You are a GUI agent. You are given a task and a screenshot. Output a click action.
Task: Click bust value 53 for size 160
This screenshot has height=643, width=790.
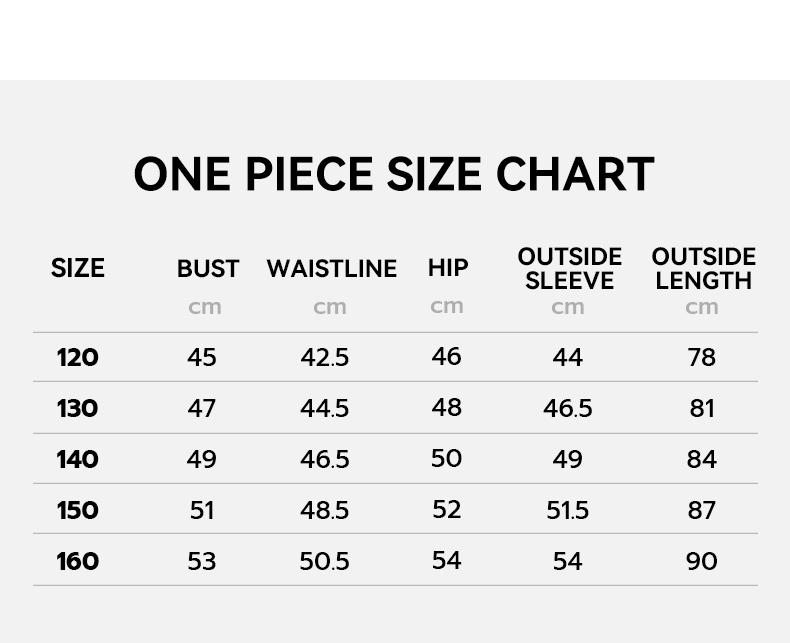coord(202,561)
